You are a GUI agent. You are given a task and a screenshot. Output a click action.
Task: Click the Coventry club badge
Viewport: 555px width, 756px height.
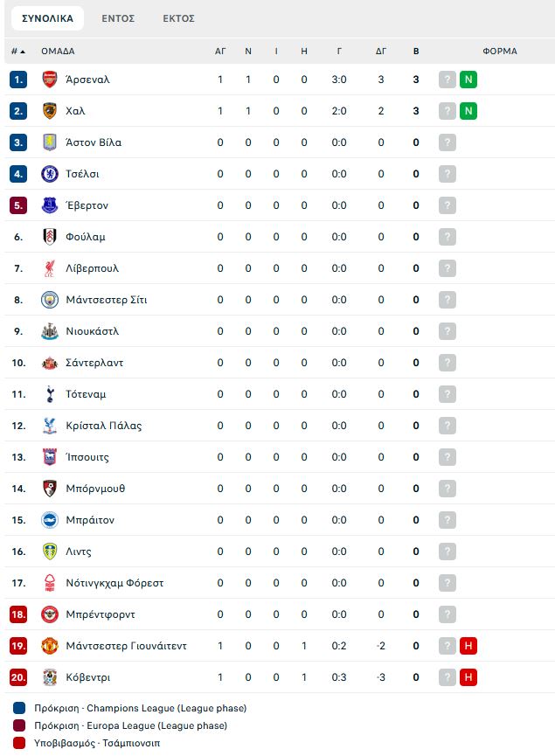coord(50,677)
